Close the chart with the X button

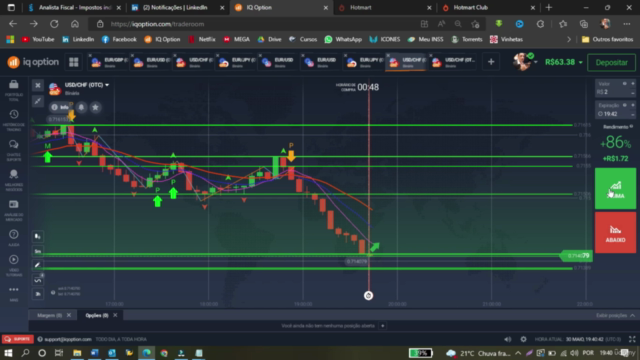tap(38, 85)
